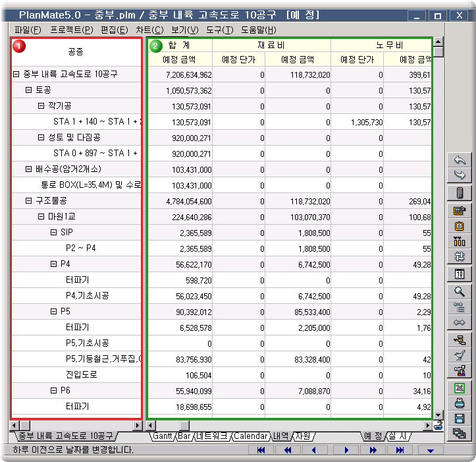Click the cascading windows icon
Screen dimensions: 476x462
point(460,434)
